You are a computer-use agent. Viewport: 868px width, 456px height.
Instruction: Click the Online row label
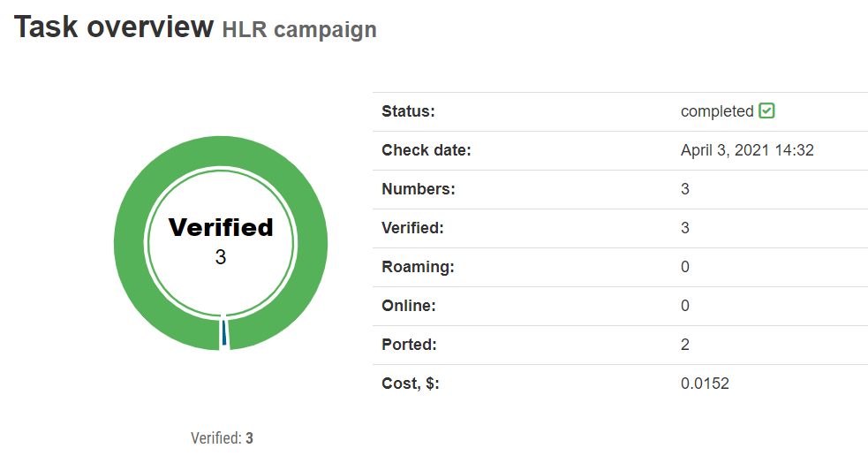(x=409, y=306)
